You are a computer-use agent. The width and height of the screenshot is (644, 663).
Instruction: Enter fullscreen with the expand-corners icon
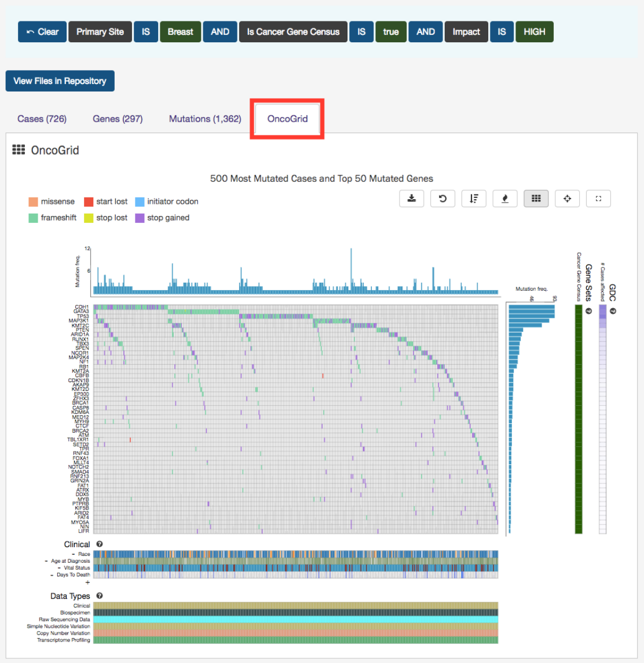click(598, 199)
